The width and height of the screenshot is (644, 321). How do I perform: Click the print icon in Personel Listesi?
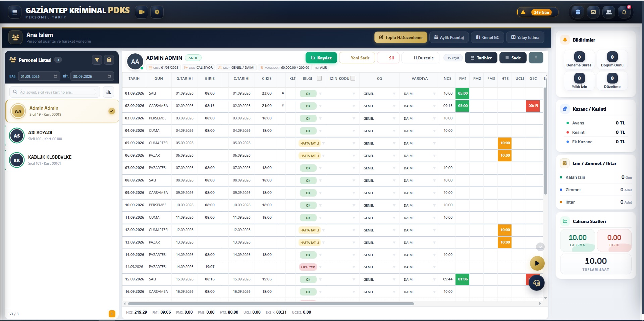click(x=109, y=60)
